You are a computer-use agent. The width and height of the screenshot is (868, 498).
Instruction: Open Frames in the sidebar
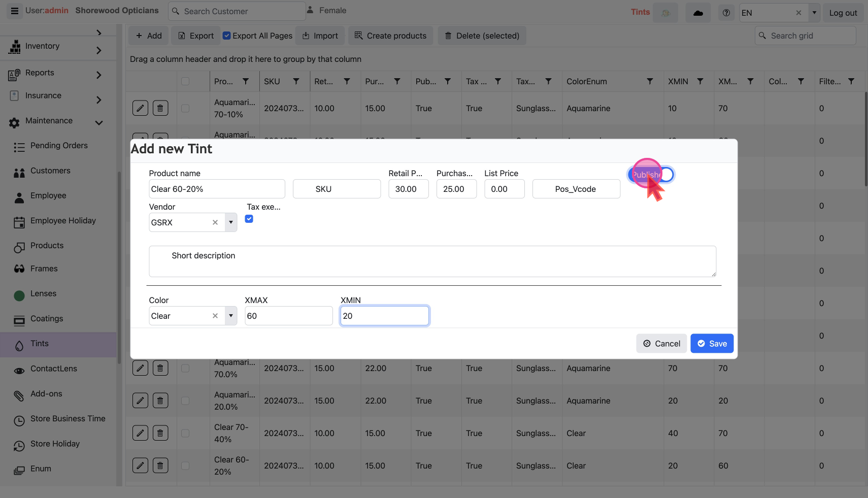44,269
